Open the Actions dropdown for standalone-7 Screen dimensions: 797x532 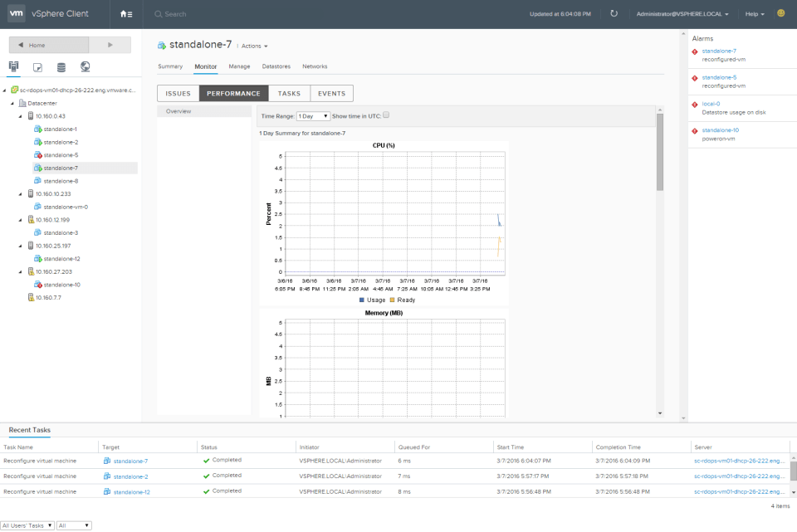[254, 46]
